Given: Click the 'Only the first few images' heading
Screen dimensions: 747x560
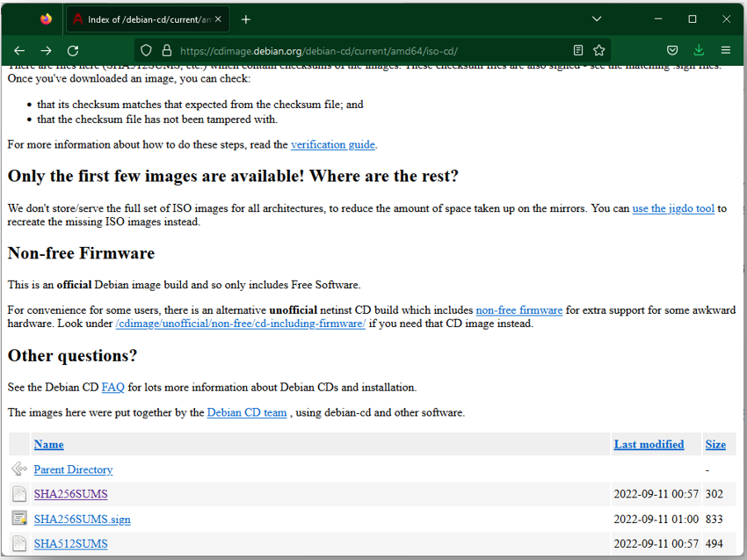Looking at the screenshot, I should click(x=233, y=176).
